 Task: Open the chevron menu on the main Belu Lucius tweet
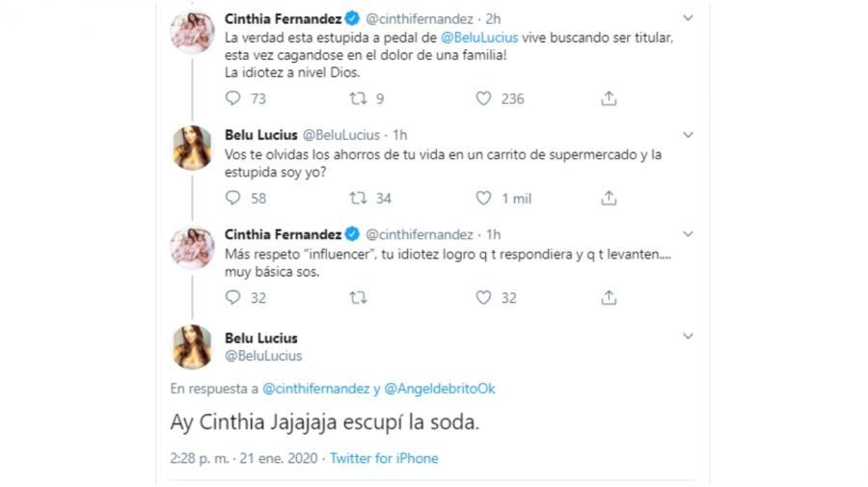[x=688, y=337]
